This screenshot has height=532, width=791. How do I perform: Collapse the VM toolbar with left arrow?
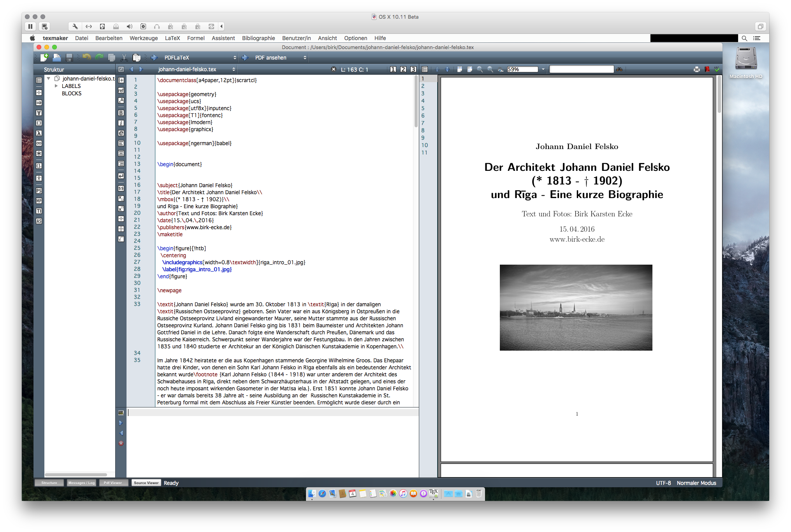pyautogui.click(x=221, y=26)
